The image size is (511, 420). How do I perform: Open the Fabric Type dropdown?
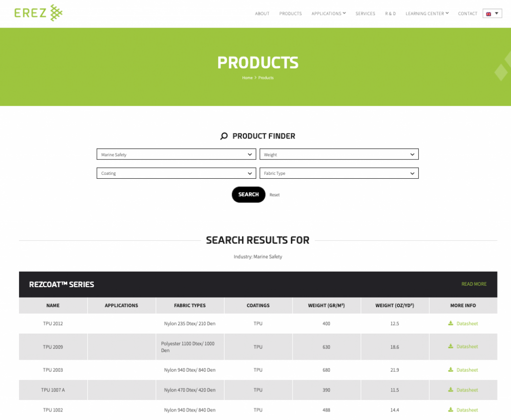point(339,173)
